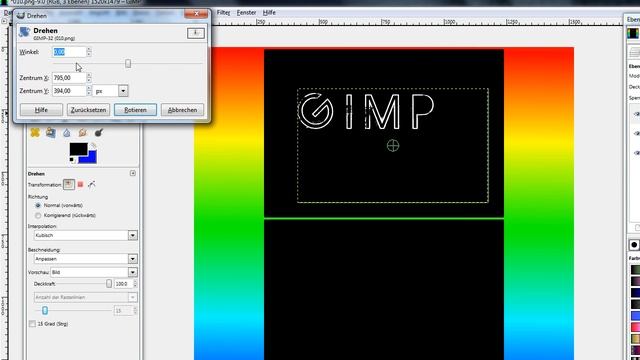Select Normal (vorwärts) direction
Image resolution: width=640 pixels, height=360 pixels.
[38, 205]
